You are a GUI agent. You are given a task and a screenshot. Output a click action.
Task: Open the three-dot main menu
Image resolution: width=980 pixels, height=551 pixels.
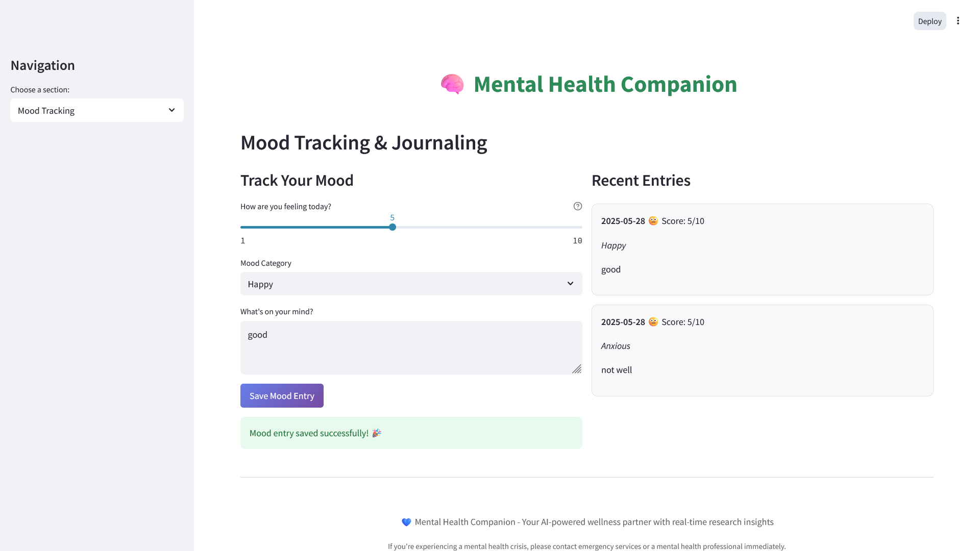[x=958, y=21]
